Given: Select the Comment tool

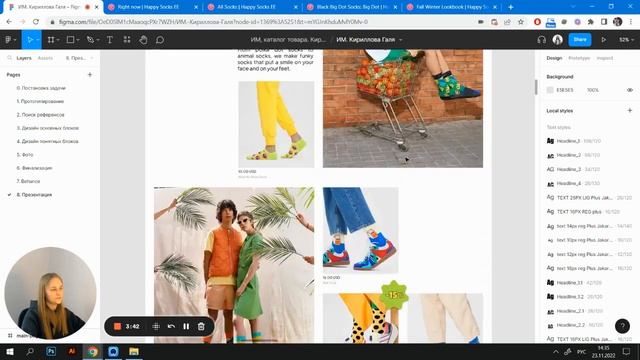Looking at the screenshot, I should coord(160,40).
